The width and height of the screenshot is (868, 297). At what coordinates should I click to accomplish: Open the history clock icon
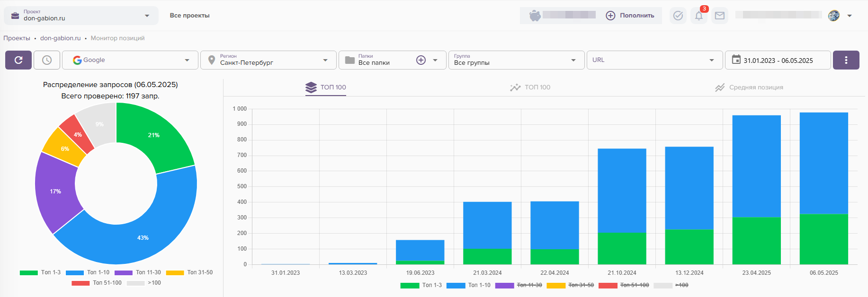click(47, 60)
